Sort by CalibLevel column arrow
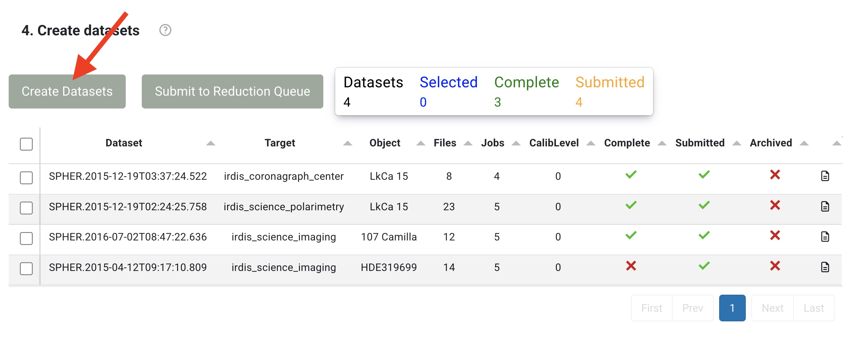868x339 pixels. pos(591,143)
